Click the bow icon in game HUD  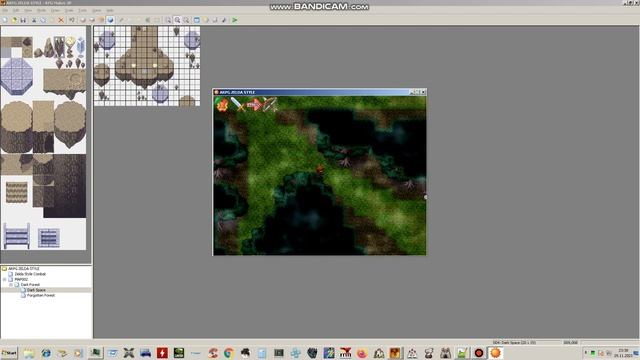click(270, 105)
